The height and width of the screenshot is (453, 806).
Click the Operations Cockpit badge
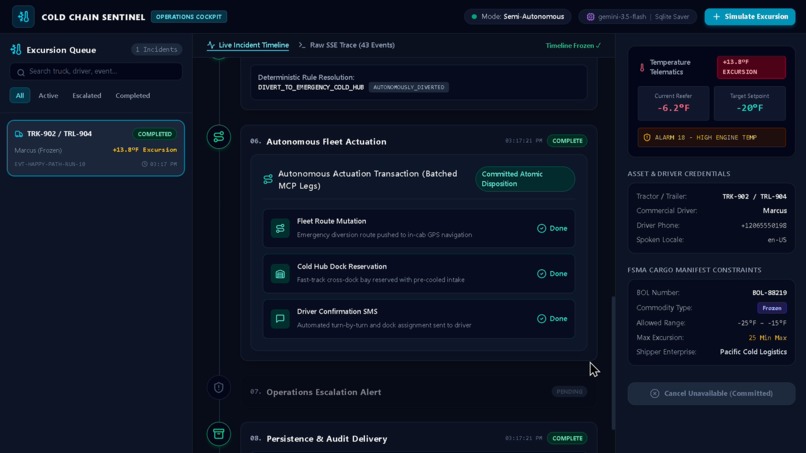point(189,17)
